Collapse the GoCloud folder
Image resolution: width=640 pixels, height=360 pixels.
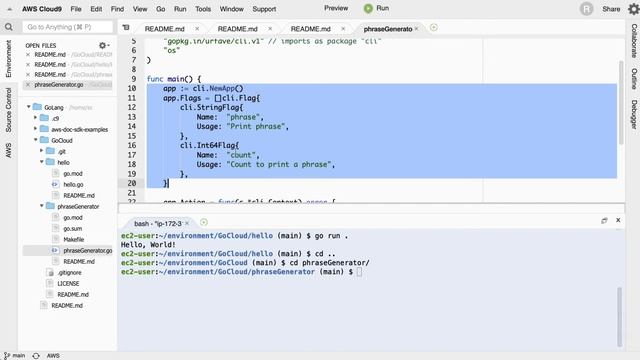pyautogui.click(x=36, y=140)
